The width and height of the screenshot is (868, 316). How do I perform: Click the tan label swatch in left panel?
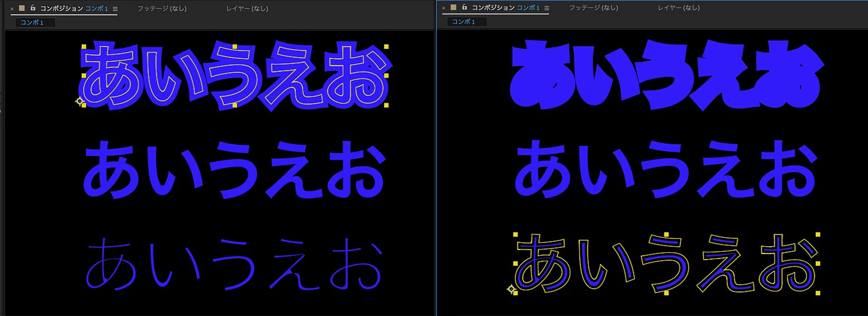point(22,8)
